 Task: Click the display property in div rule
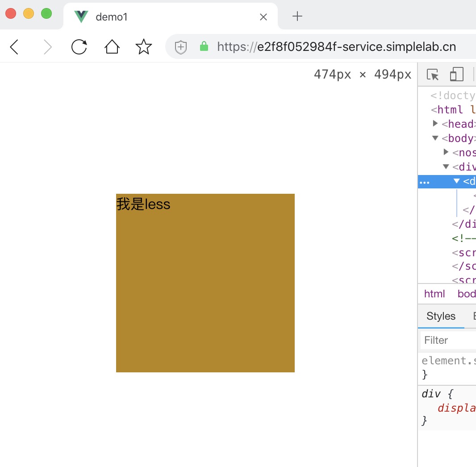456,408
